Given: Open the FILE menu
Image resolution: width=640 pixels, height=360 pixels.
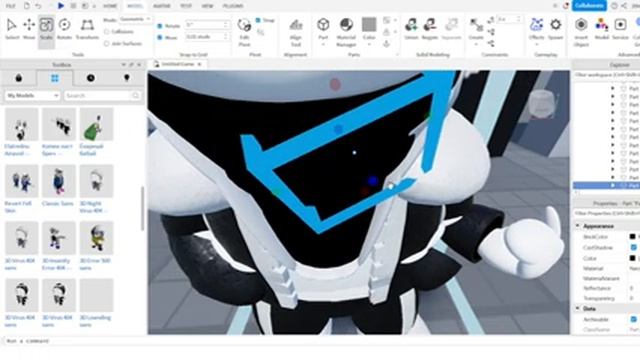Looking at the screenshot, I should (10, 6).
